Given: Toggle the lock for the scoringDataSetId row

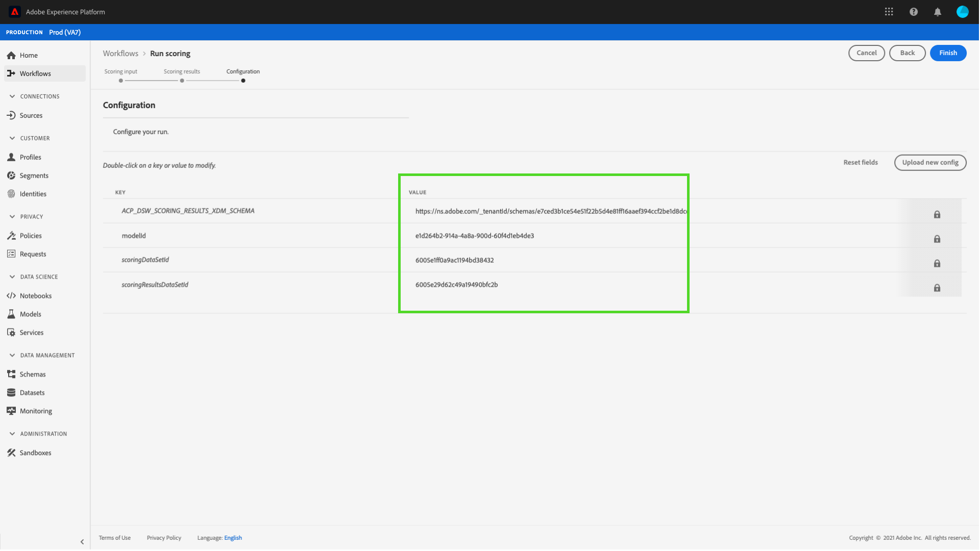Looking at the screenshot, I should point(937,263).
